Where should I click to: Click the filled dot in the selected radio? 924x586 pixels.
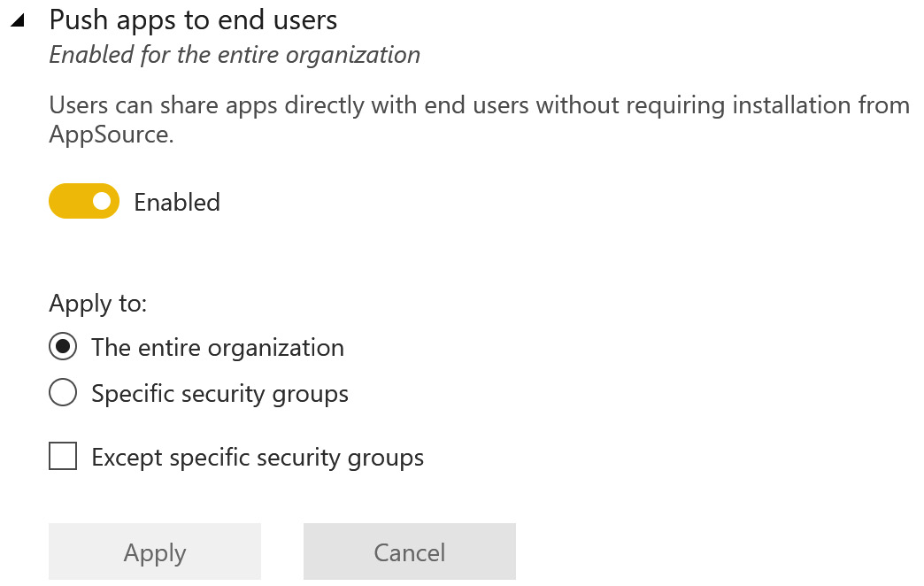(x=63, y=347)
